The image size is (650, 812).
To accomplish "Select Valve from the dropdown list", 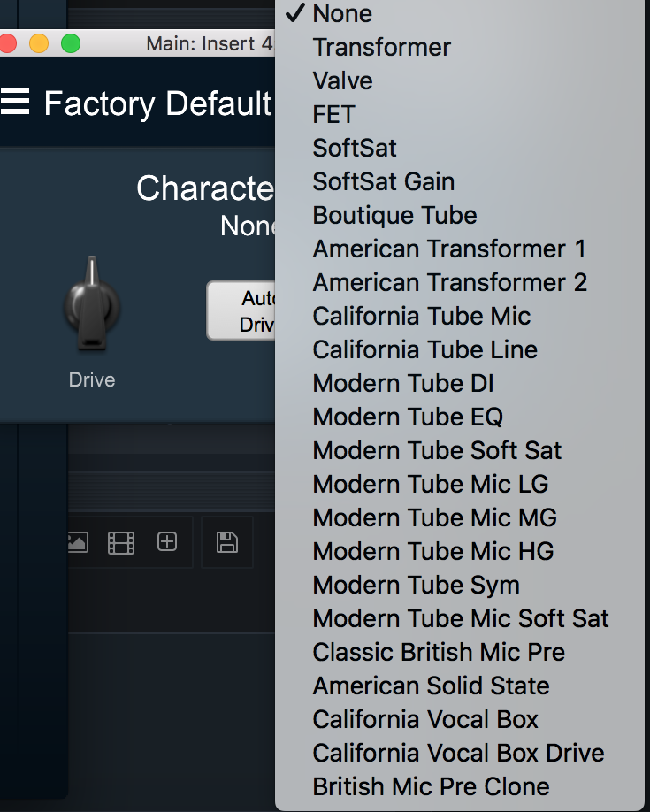I will (342, 81).
